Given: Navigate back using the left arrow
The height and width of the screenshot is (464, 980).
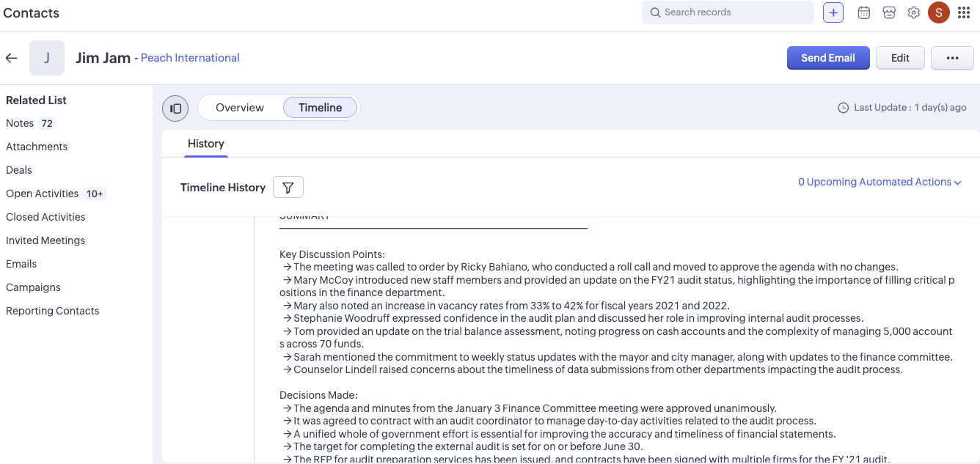Looking at the screenshot, I should 11,58.
